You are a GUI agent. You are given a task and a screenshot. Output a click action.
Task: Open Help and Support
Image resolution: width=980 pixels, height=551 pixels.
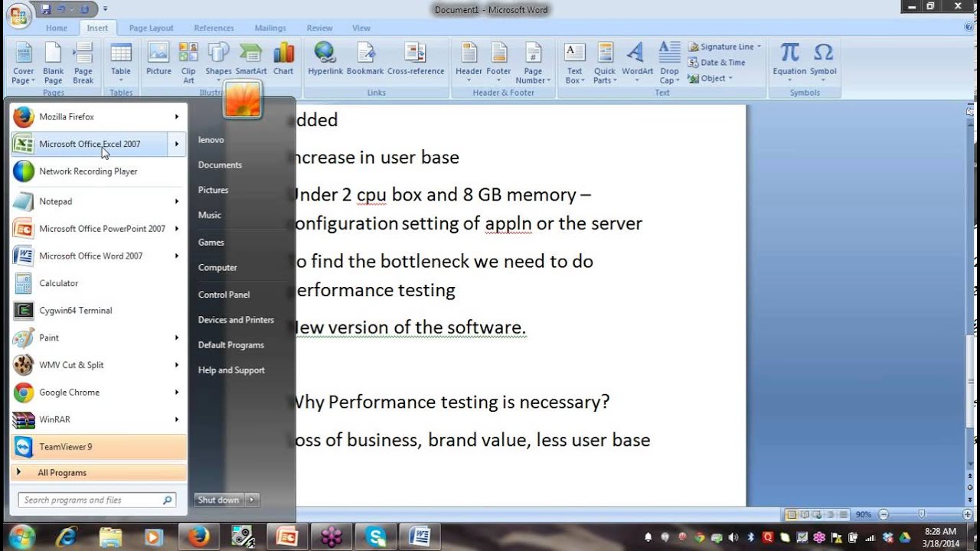pos(231,370)
